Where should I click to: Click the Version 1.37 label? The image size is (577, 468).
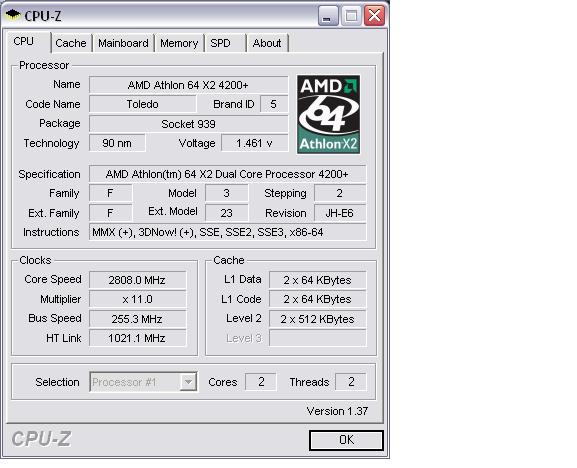point(337,411)
